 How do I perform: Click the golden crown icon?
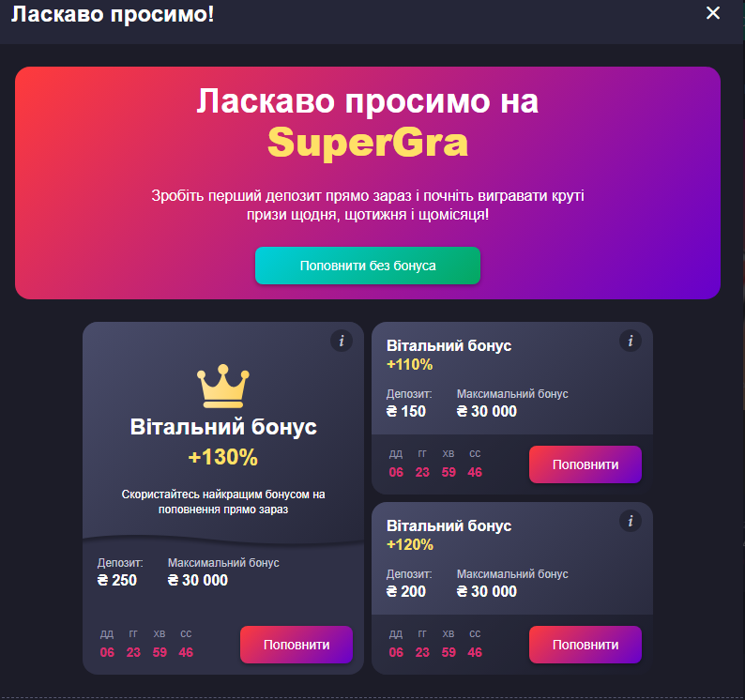pos(222,386)
